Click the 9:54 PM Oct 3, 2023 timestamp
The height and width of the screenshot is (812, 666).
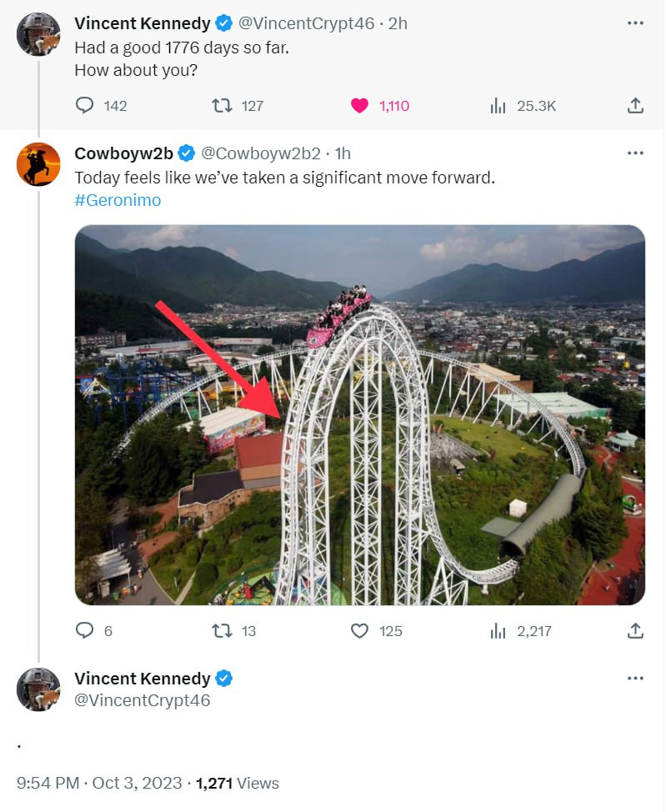tap(99, 784)
